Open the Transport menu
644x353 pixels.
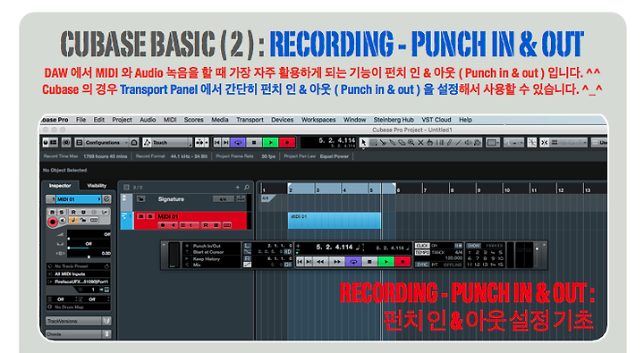(250, 120)
